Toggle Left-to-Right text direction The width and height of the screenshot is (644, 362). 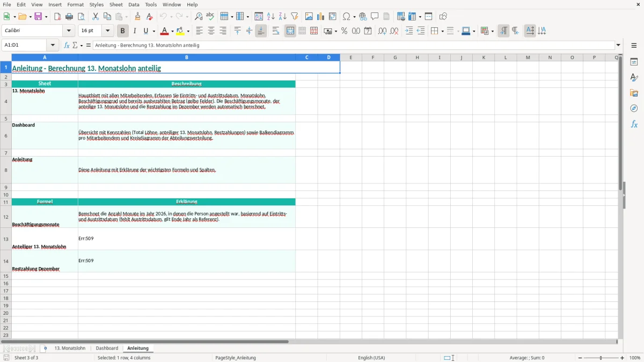coord(503,31)
